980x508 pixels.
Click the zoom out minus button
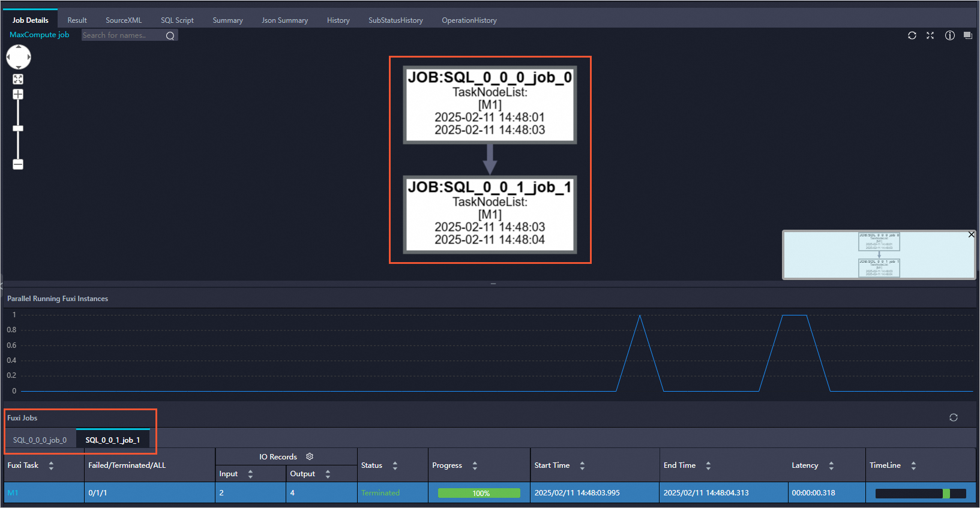pyautogui.click(x=18, y=164)
